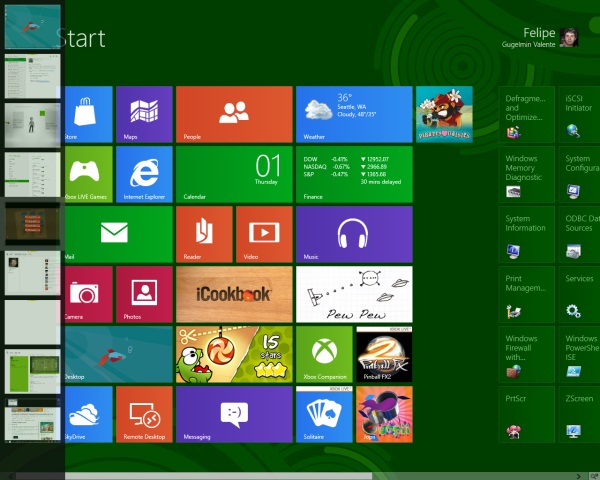Launch the Cut the Rope tile
The width and height of the screenshot is (600, 480).
point(234,354)
